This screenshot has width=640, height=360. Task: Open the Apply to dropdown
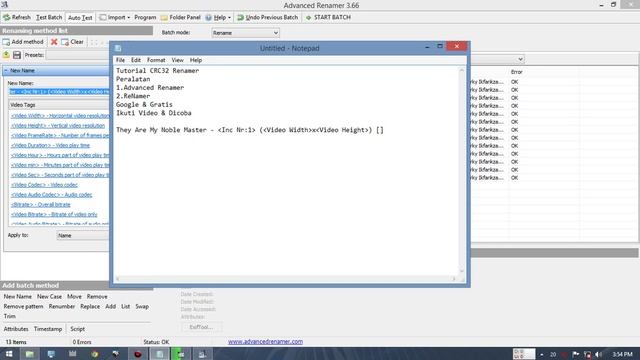coord(83,236)
